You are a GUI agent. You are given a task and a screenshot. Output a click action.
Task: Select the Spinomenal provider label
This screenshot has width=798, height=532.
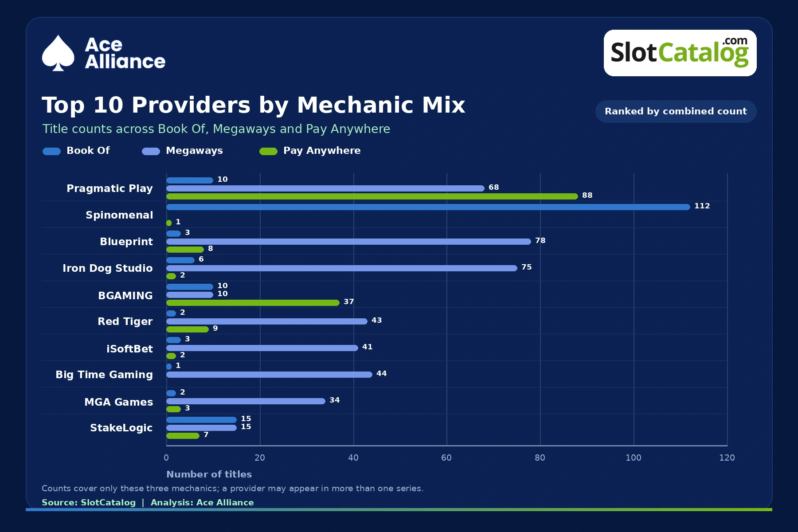[119, 215]
